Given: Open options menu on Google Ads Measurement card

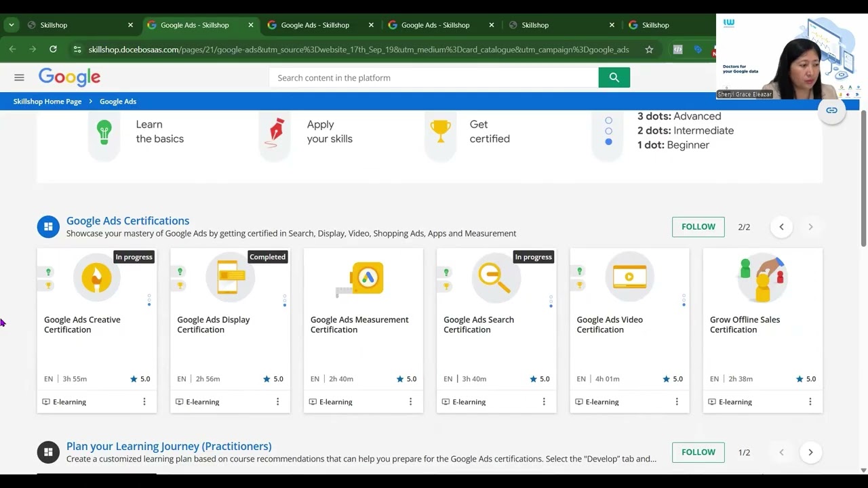Looking at the screenshot, I should (410, 402).
